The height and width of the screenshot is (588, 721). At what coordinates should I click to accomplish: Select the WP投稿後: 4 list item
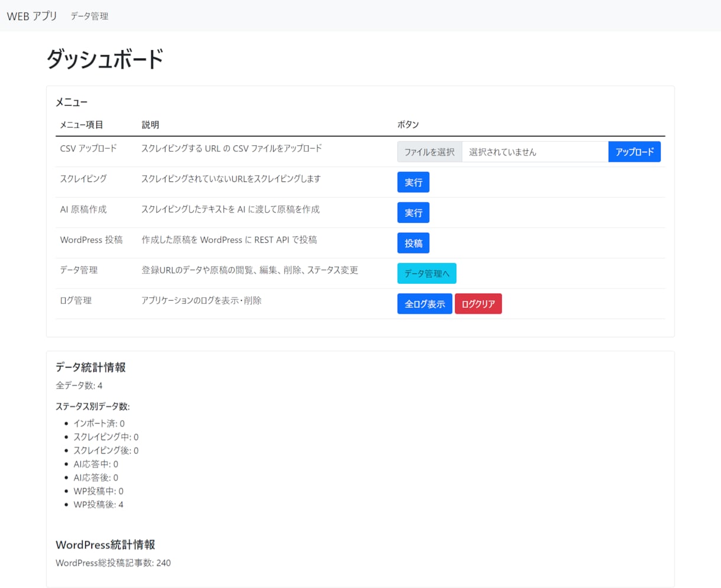98,505
